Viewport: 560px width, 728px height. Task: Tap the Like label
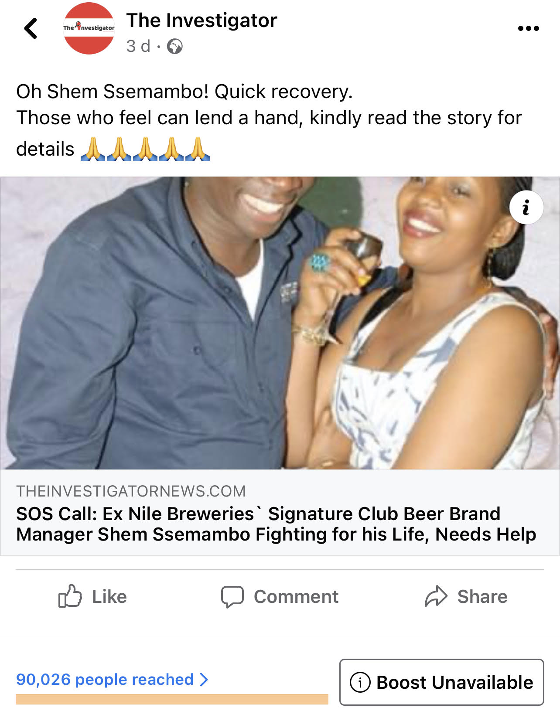point(109,596)
